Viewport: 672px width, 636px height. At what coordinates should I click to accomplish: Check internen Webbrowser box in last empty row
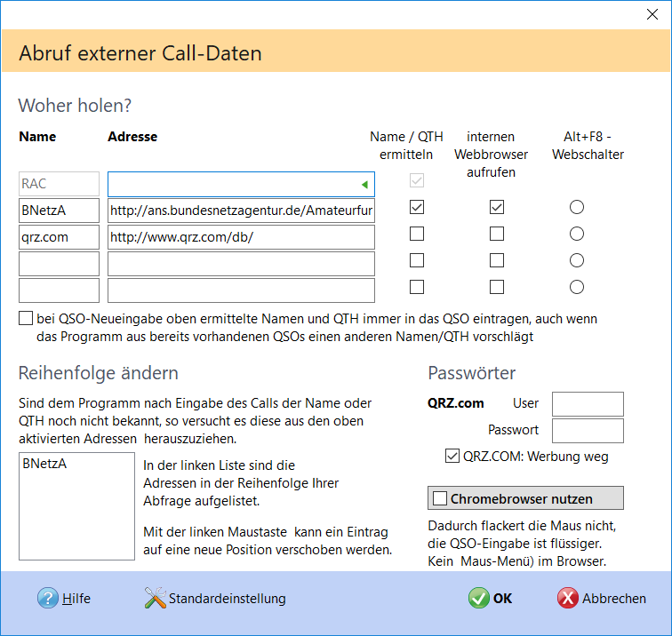click(497, 287)
